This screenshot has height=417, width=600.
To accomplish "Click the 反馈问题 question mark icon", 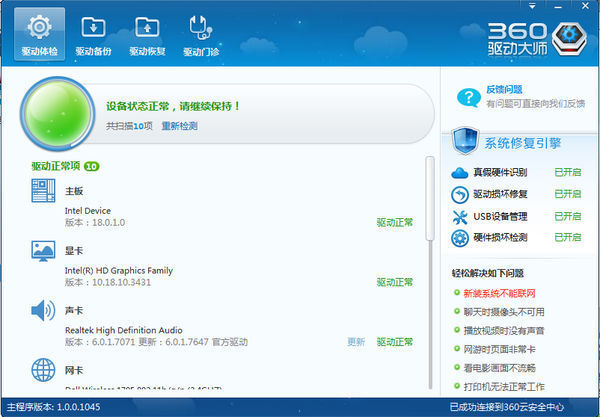I will click(x=468, y=98).
